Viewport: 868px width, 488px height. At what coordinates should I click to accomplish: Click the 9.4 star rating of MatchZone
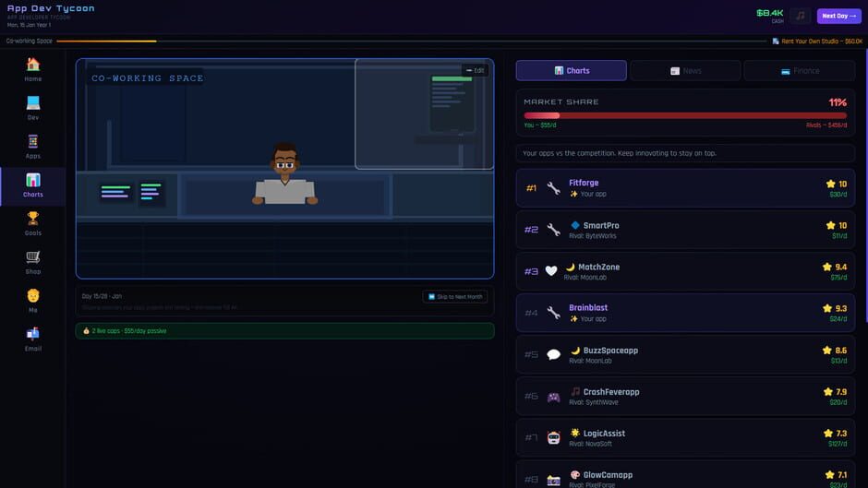tap(835, 267)
